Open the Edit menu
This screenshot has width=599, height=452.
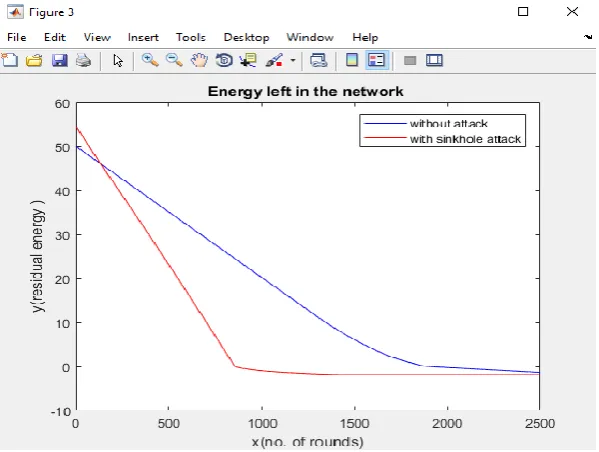[55, 37]
